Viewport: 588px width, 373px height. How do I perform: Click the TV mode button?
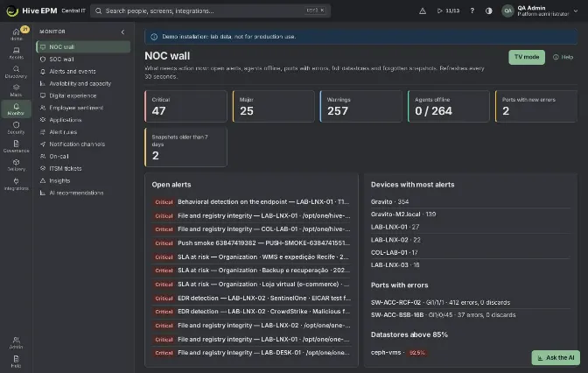coord(527,57)
